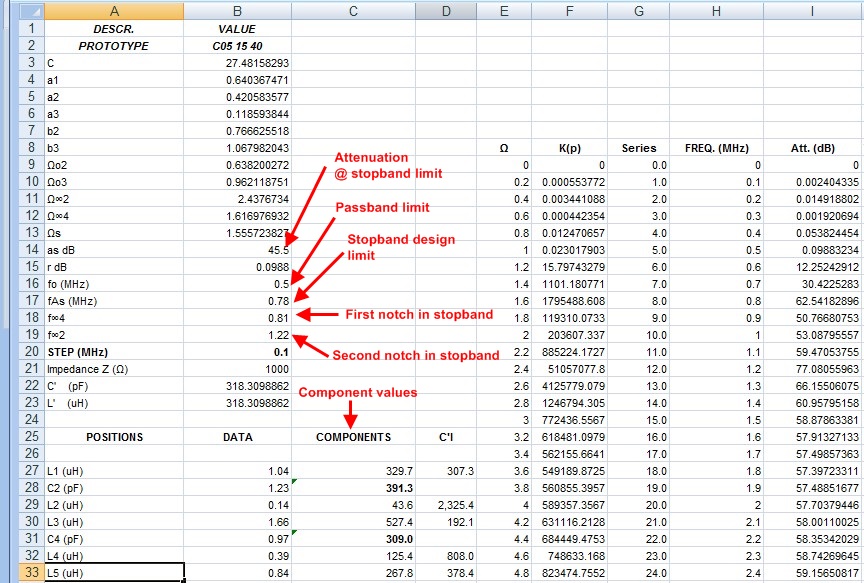
Task: Select column A header
Action: (114, 11)
